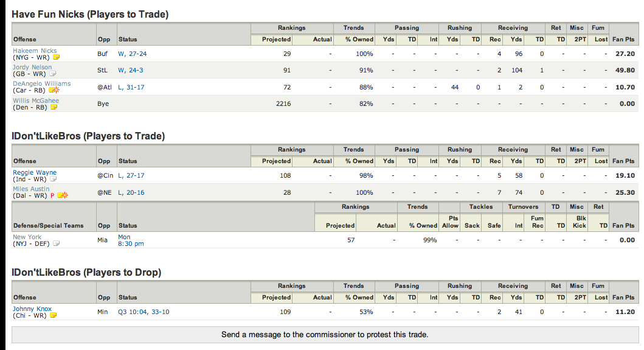Screen dimensions: 644x350
Task: Open the L, 31-17 game status link
Action: (131, 87)
